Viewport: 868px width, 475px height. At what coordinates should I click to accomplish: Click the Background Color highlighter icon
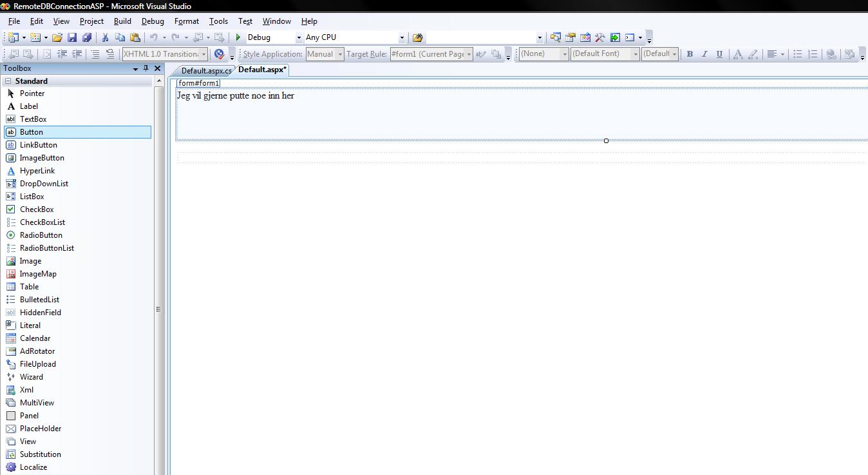coord(753,54)
